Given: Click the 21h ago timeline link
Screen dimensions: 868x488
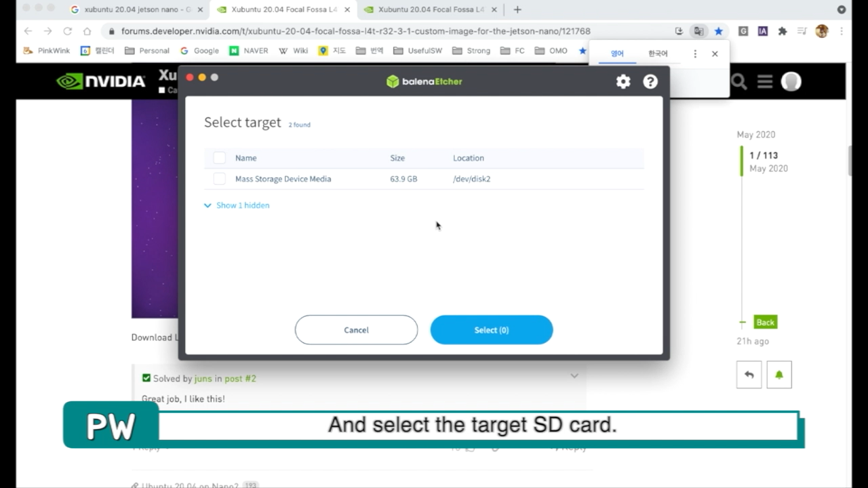Looking at the screenshot, I should tap(753, 342).
